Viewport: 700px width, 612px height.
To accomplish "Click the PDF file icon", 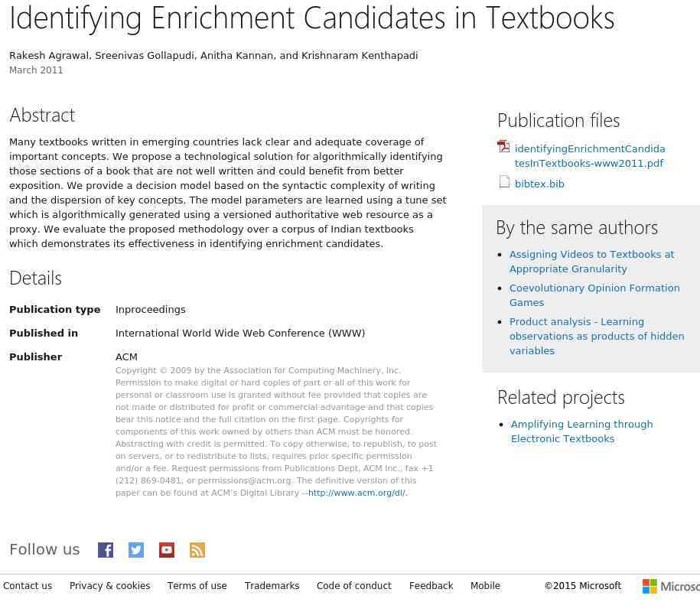I will (503, 146).
